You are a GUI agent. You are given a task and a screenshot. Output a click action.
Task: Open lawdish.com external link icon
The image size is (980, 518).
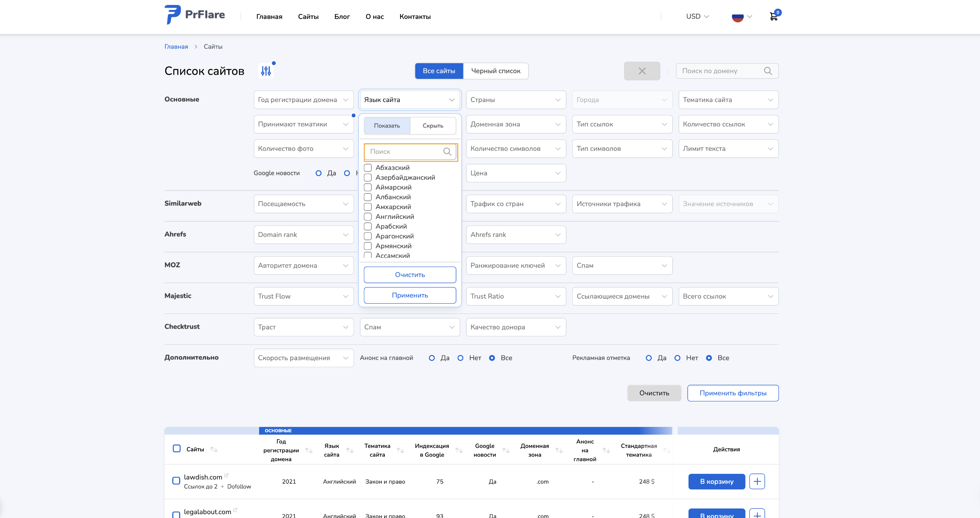[x=226, y=475]
